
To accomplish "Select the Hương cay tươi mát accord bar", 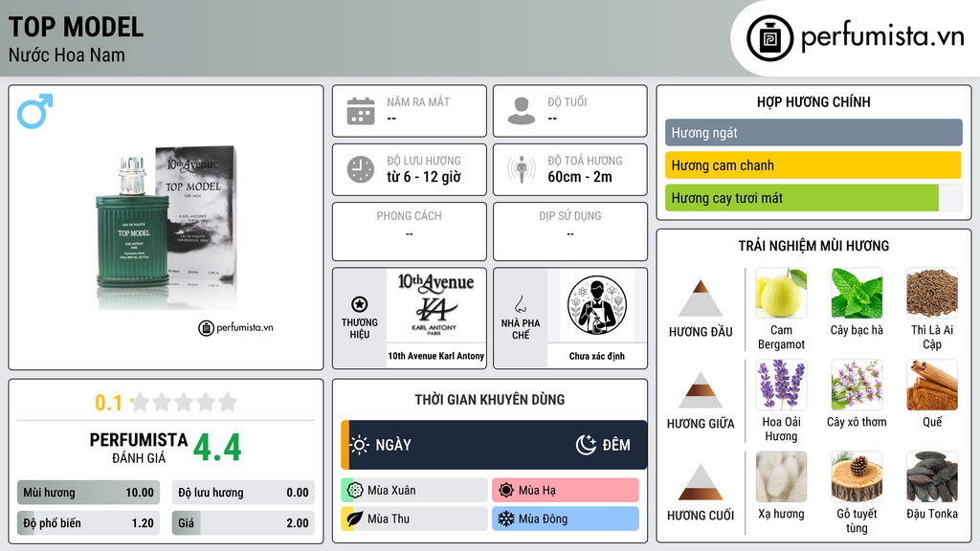I will pyautogui.click(x=813, y=197).
